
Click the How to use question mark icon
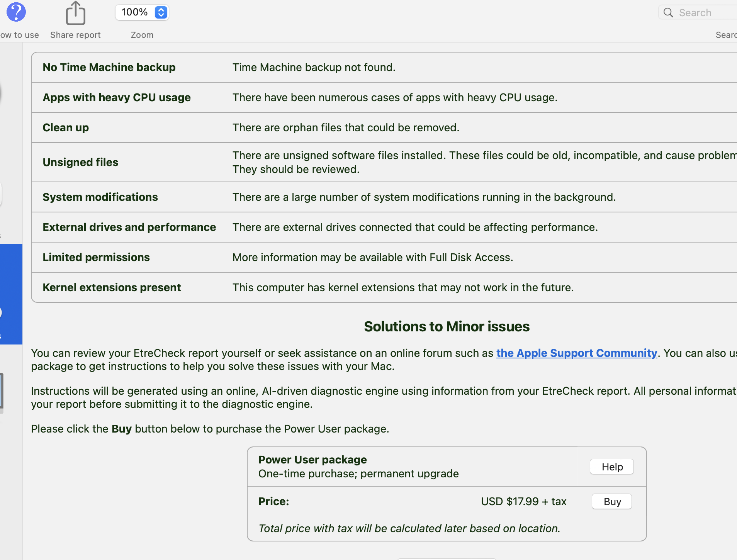tap(16, 12)
